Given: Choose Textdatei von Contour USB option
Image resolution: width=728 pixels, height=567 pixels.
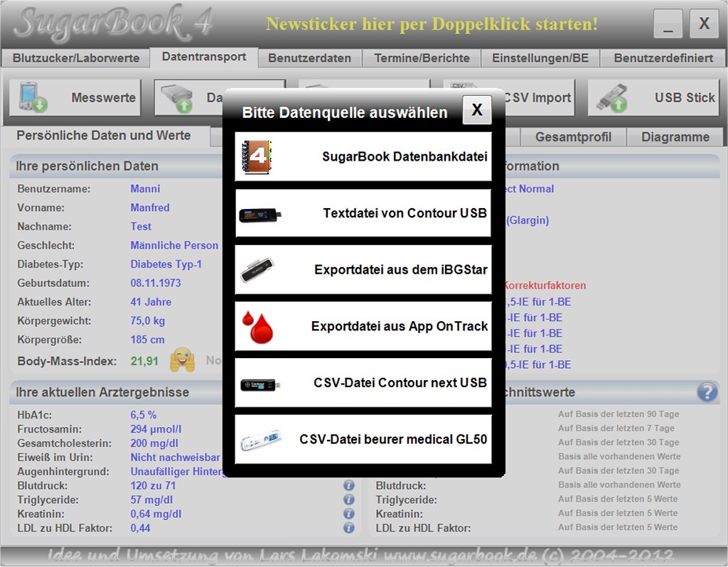Looking at the screenshot, I should (x=363, y=212).
